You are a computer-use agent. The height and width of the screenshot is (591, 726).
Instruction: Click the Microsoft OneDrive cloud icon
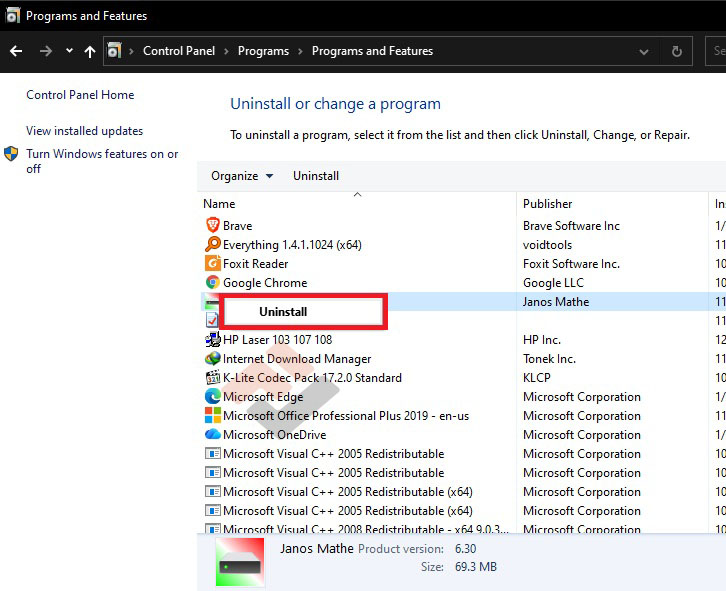[x=212, y=435]
